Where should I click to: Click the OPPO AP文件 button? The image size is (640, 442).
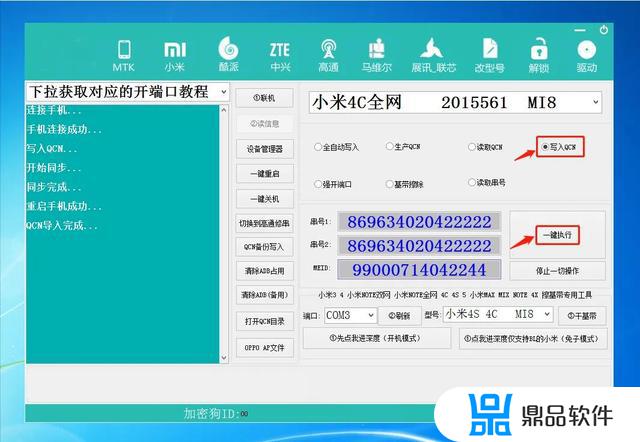(264, 348)
